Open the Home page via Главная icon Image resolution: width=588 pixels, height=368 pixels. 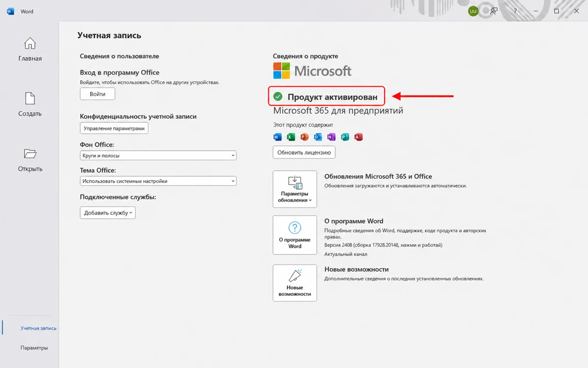tap(30, 44)
